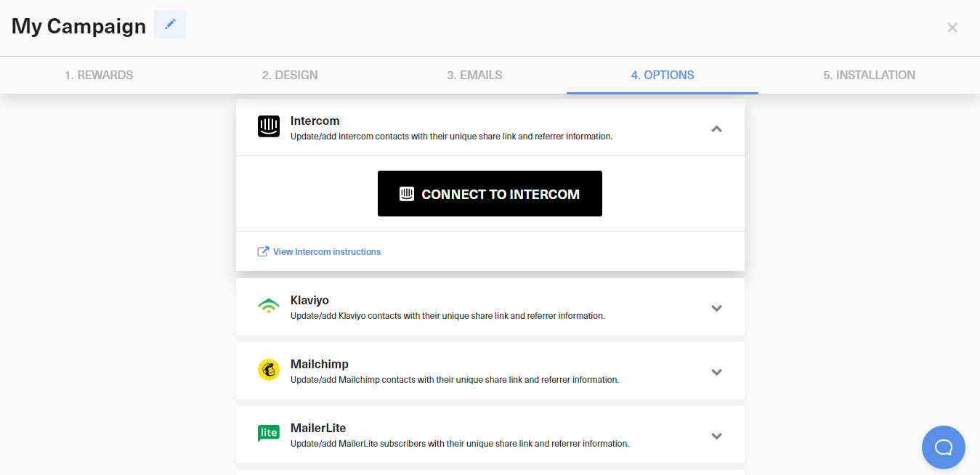The image size is (980, 475).
Task: Expand the Mailchimp integration settings
Action: [716, 371]
